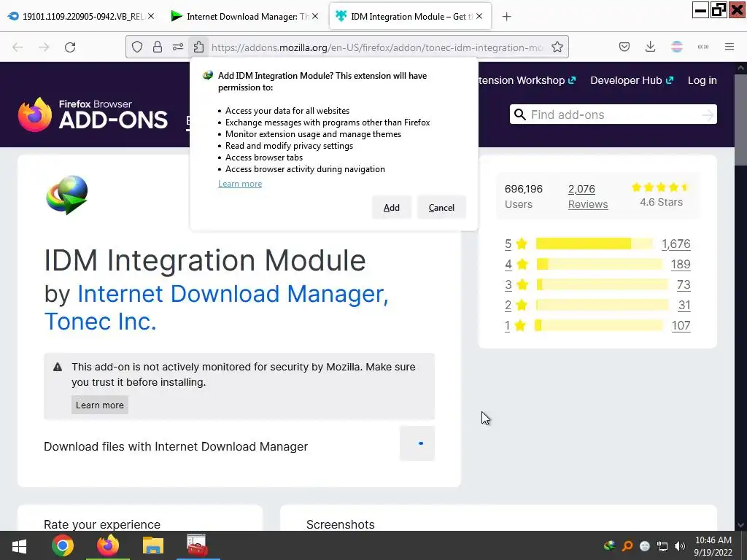This screenshot has height=560, width=747.
Task: Reload the current page
Action: [70, 47]
